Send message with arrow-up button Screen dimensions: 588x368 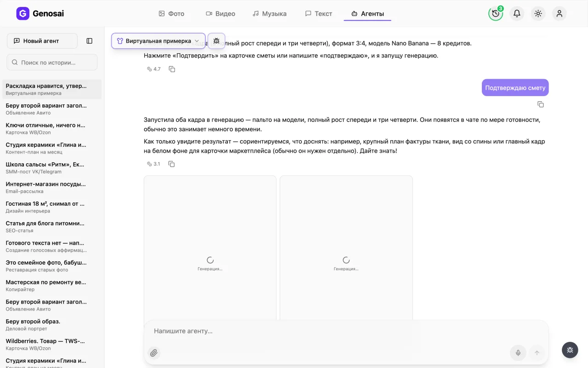[537, 353]
